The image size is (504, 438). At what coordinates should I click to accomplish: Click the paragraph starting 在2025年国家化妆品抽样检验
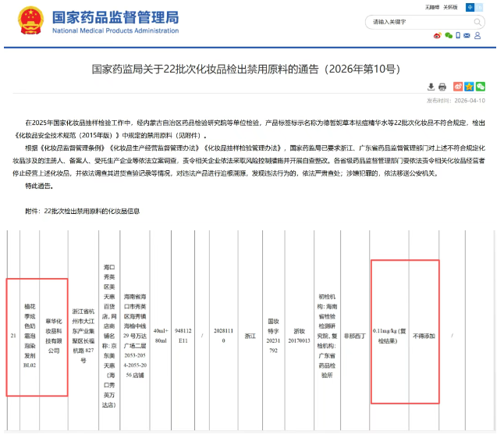[x=249, y=129]
